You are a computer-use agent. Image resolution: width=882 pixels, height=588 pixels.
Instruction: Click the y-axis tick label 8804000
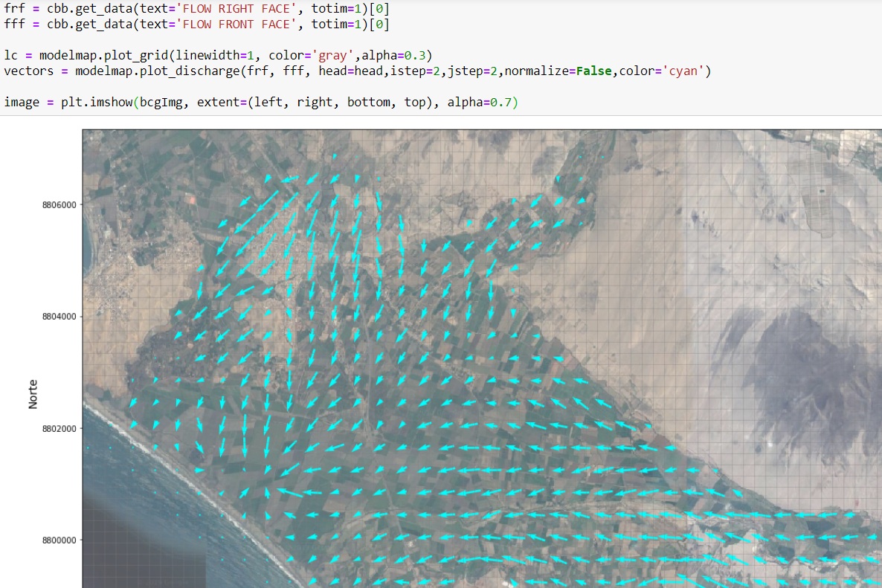coord(59,317)
